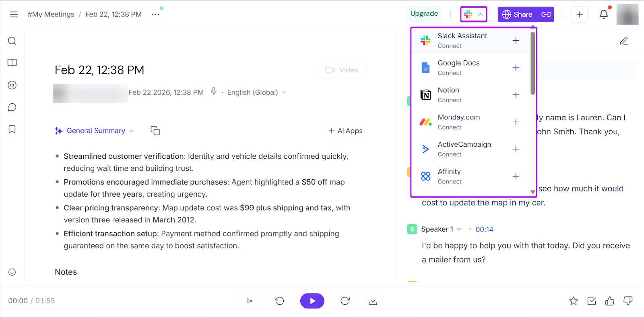Screen dimensions: 644x318
Task: Open the user profile avatar
Action: 627,14
